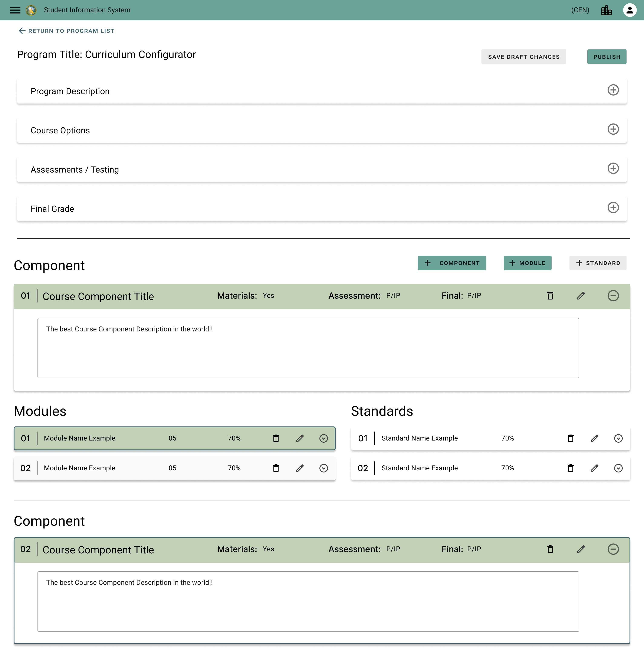Image resolution: width=644 pixels, height=668 pixels.
Task: Expand the Program Description section
Action: point(613,90)
